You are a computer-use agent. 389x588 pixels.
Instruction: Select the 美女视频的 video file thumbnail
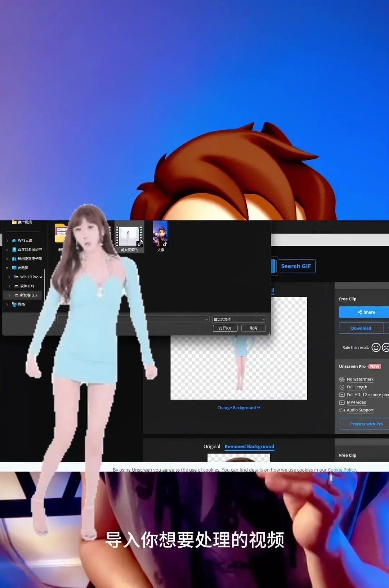[129, 237]
